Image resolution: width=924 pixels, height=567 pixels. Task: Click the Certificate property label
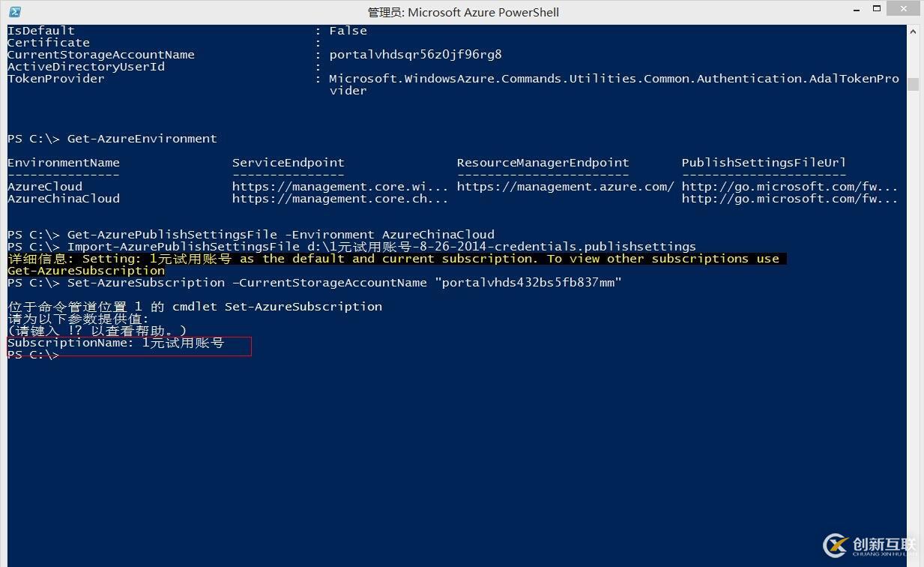(49, 43)
